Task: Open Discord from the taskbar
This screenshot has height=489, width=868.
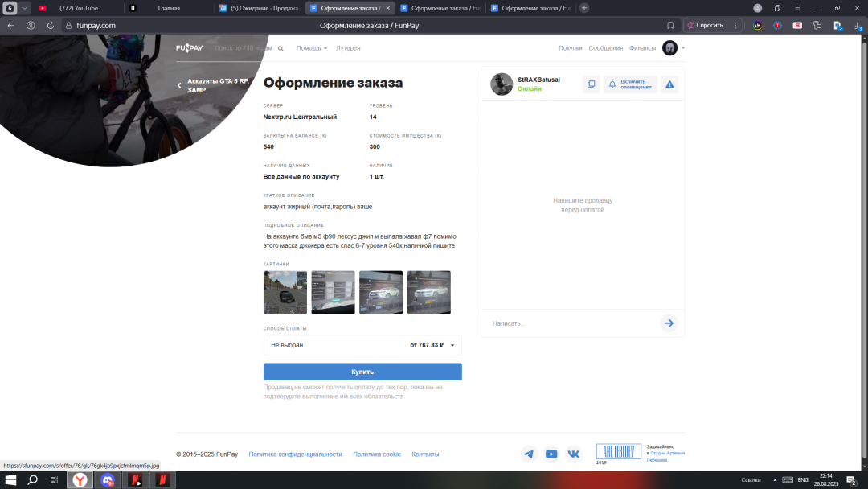Action: pyautogui.click(x=108, y=480)
